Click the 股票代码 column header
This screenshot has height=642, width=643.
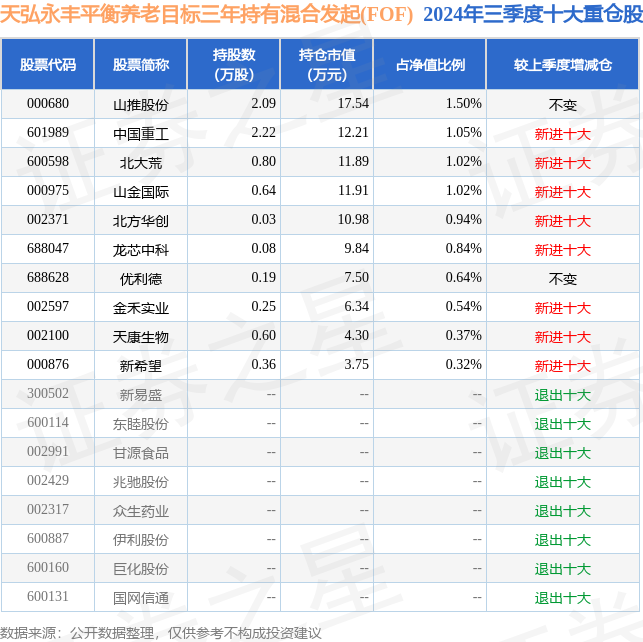click(x=48, y=65)
